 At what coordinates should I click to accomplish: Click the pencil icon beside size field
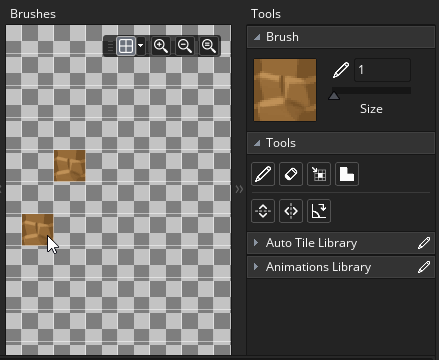[x=341, y=70]
